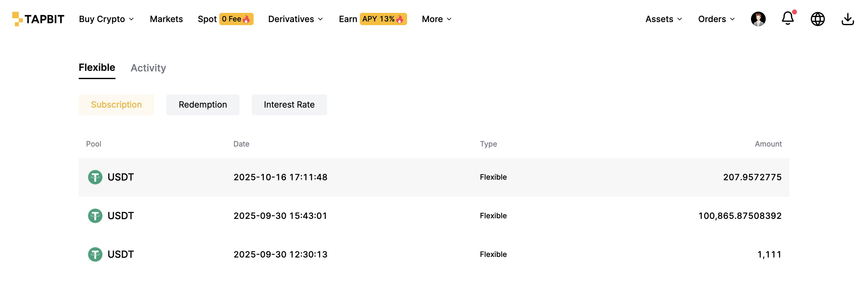Image resolution: width=868 pixels, height=290 pixels.
Task: Open Earn APY 13% menu item
Action: tap(373, 19)
